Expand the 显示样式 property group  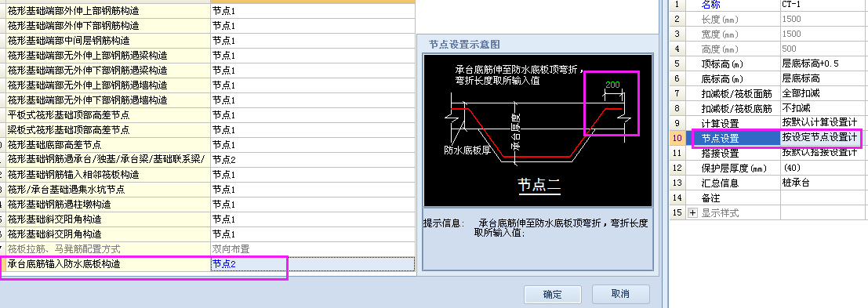[x=692, y=212]
